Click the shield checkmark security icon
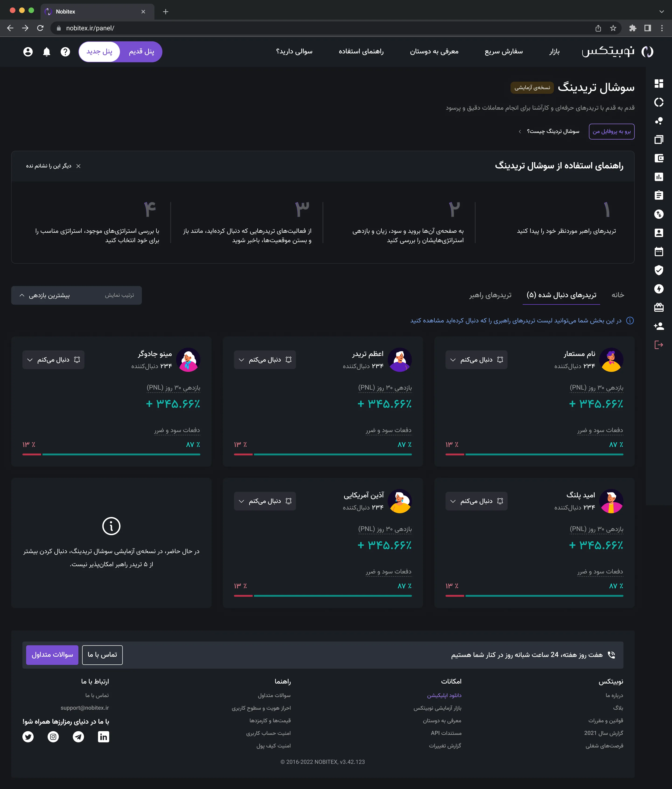The image size is (672, 789). (x=659, y=270)
